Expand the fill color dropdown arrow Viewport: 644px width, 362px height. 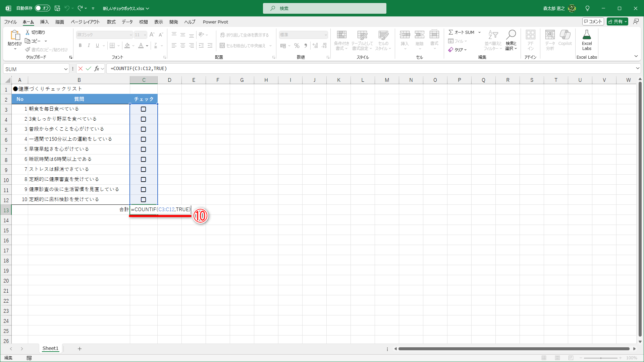click(x=133, y=46)
